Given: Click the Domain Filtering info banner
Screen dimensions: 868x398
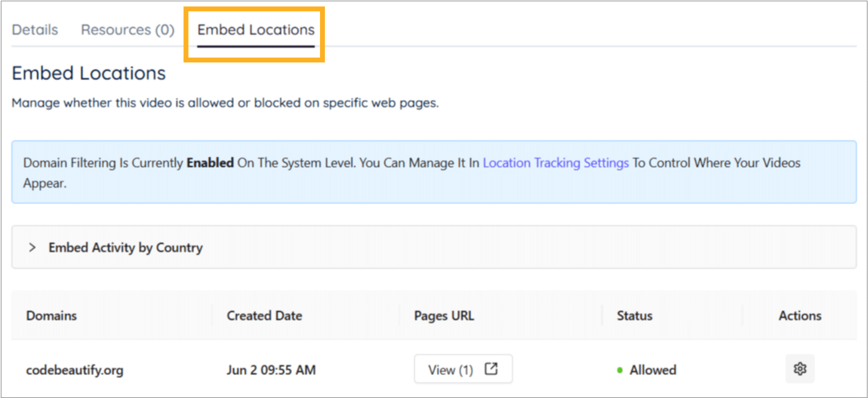Looking at the screenshot, I should [434, 172].
